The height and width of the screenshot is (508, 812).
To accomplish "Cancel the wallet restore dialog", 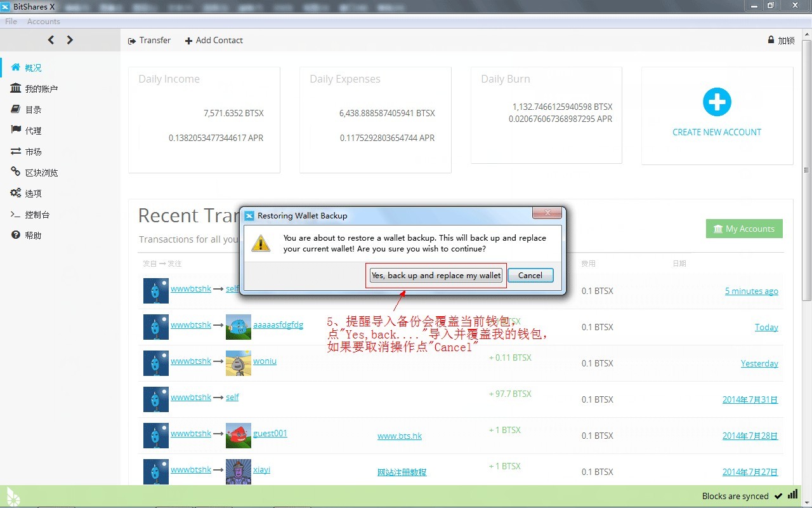I will click(530, 276).
